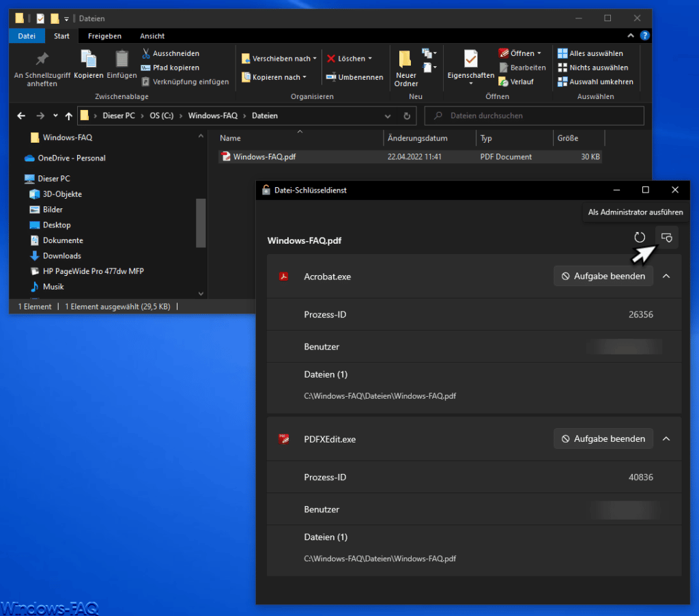End the PDFXEdit.exe task
The width and height of the screenshot is (699, 616).
pos(603,439)
